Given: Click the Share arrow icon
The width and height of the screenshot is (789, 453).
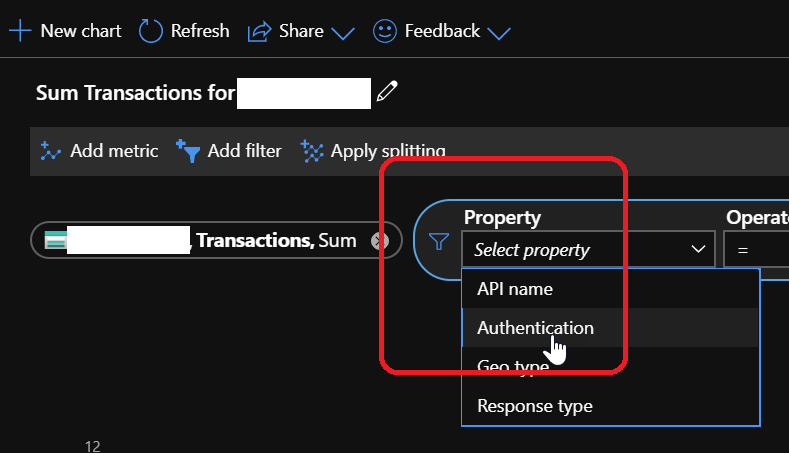Looking at the screenshot, I should coord(259,32).
